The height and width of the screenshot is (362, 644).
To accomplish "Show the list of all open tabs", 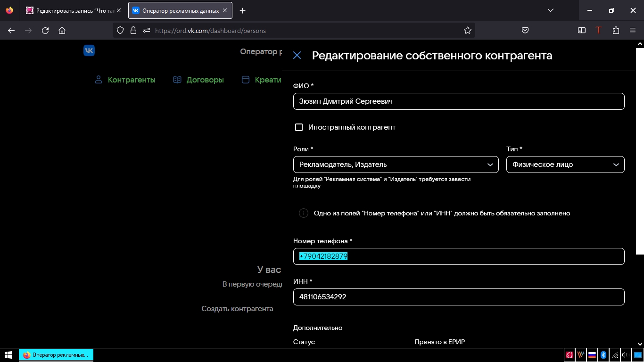I will pos(551,10).
